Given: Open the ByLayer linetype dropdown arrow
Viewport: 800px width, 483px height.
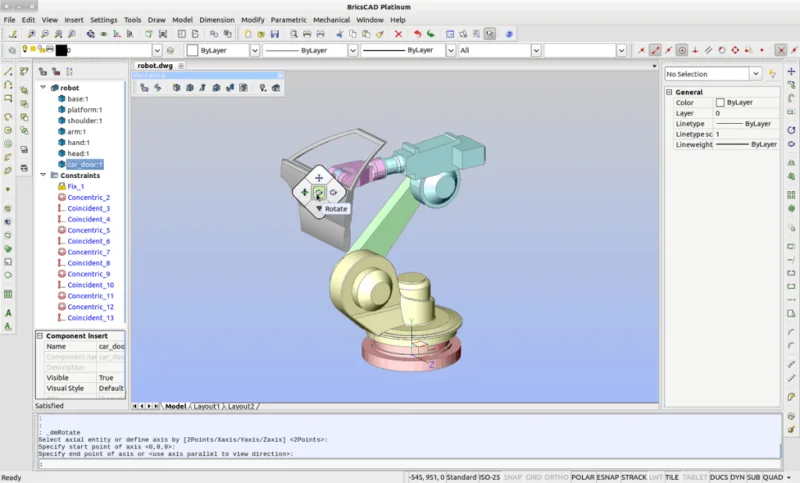Looking at the screenshot, I should click(353, 50).
